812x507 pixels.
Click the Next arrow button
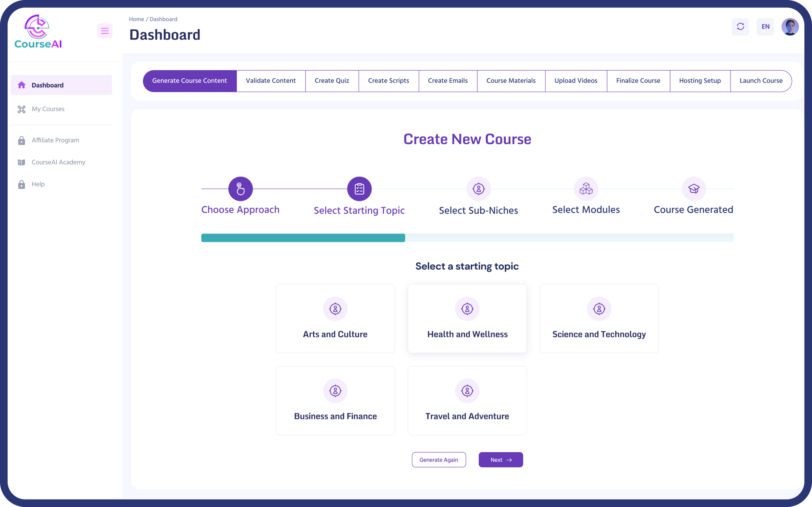coord(501,459)
